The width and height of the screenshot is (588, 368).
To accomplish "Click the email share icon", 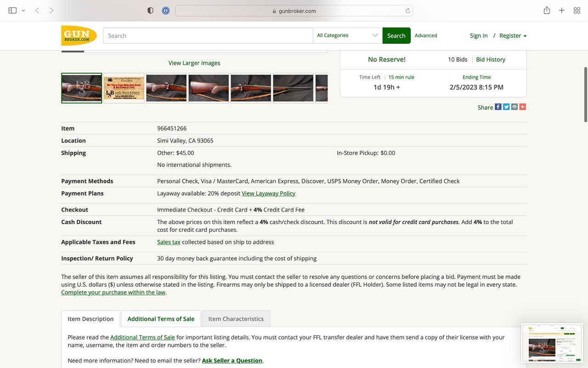I will coord(514,107).
